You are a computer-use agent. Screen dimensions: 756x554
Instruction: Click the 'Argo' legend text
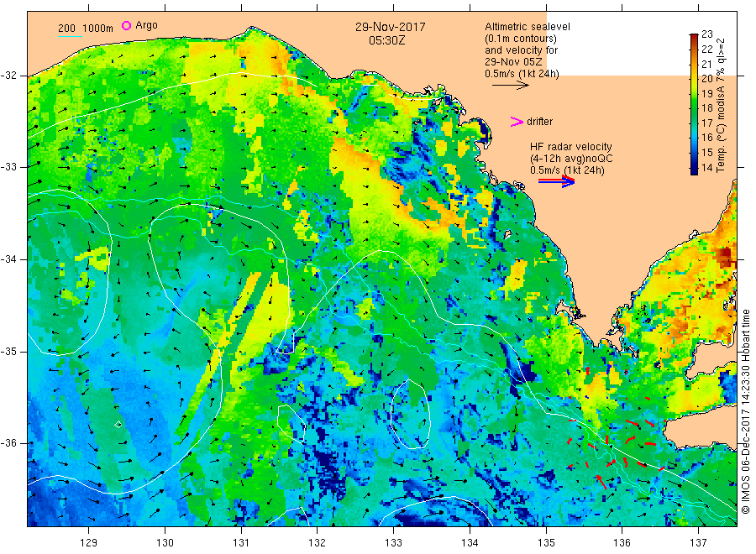coord(146,25)
